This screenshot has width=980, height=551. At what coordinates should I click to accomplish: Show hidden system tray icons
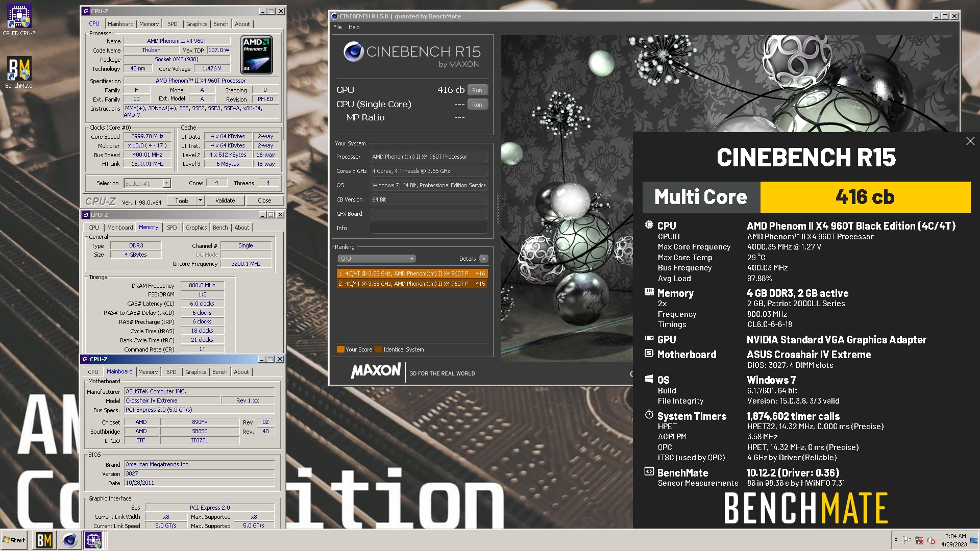pyautogui.click(x=896, y=540)
